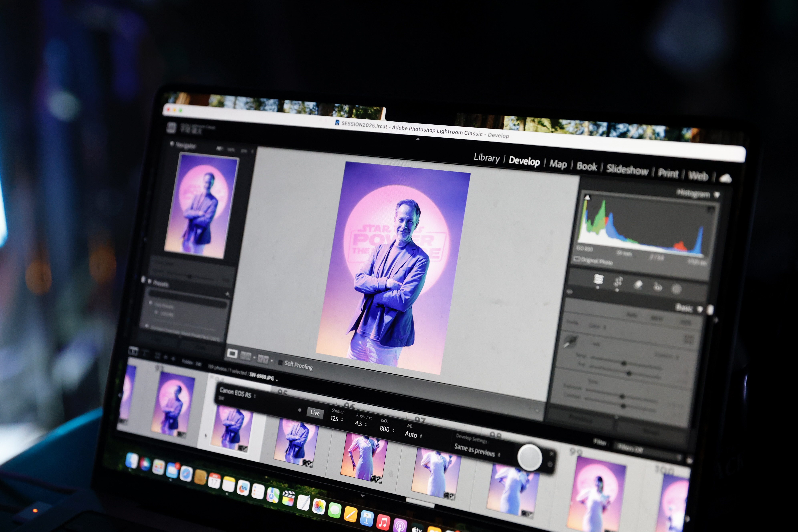Enable the Soft Proofing checkbox

point(280,363)
